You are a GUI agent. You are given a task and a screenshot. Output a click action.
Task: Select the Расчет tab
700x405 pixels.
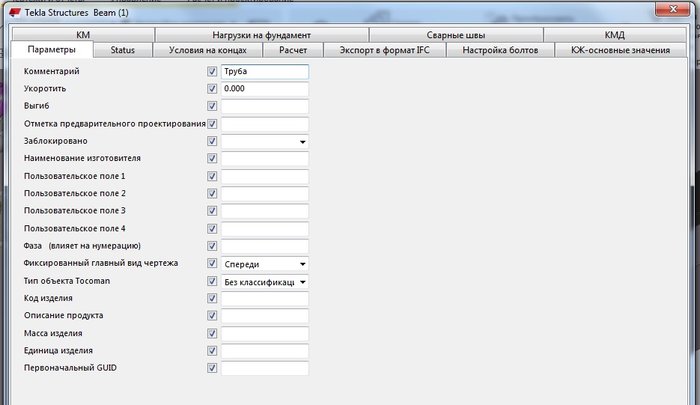click(293, 50)
